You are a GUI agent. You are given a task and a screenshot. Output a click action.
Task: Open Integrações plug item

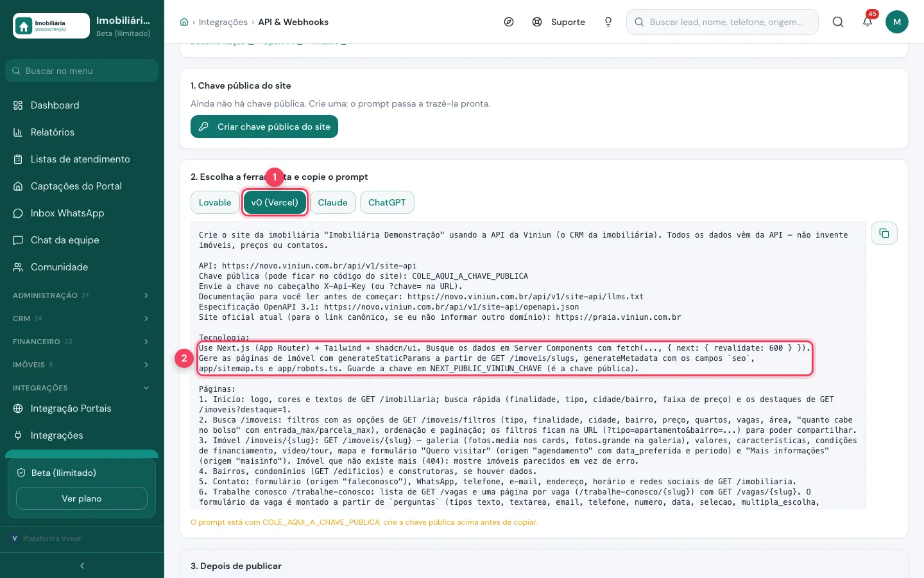81,435
